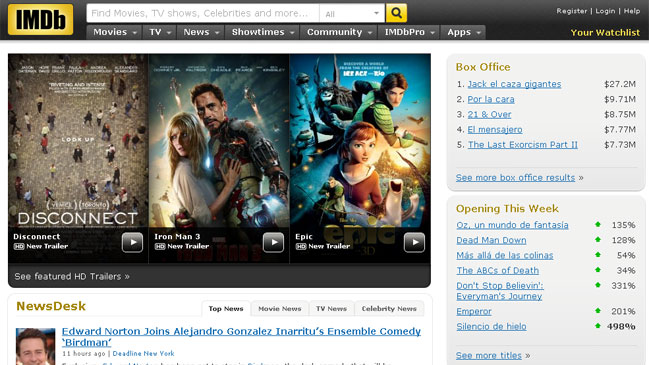Expand the Showtimes menu
This screenshot has width=649, height=365.
(x=262, y=32)
